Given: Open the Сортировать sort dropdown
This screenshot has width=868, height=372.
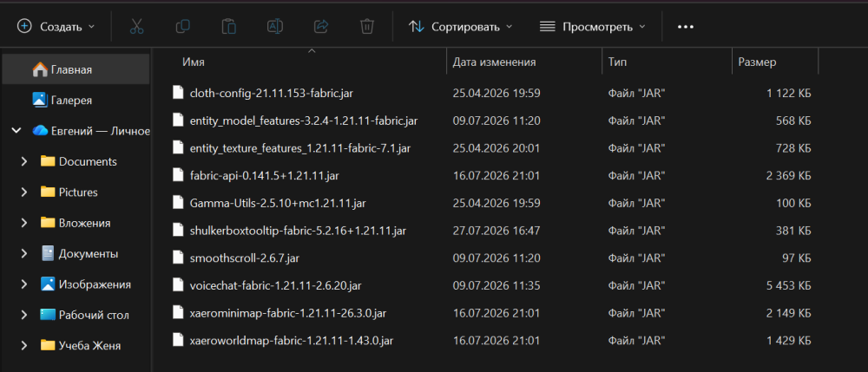Looking at the screenshot, I should coord(461,27).
